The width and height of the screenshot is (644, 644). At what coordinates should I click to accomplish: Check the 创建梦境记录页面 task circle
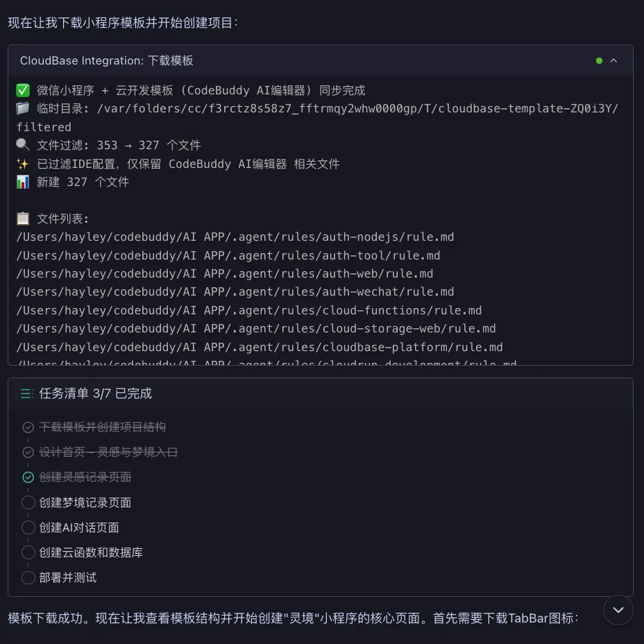[x=28, y=502]
